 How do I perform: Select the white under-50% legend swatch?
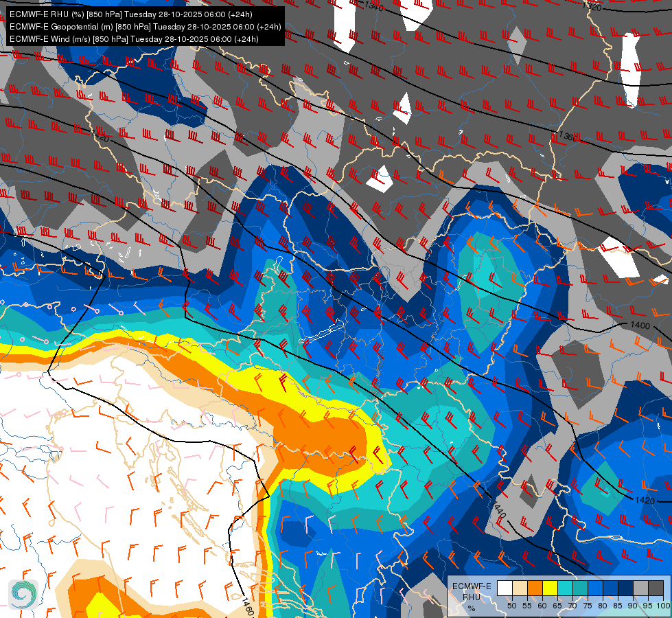tap(505, 588)
